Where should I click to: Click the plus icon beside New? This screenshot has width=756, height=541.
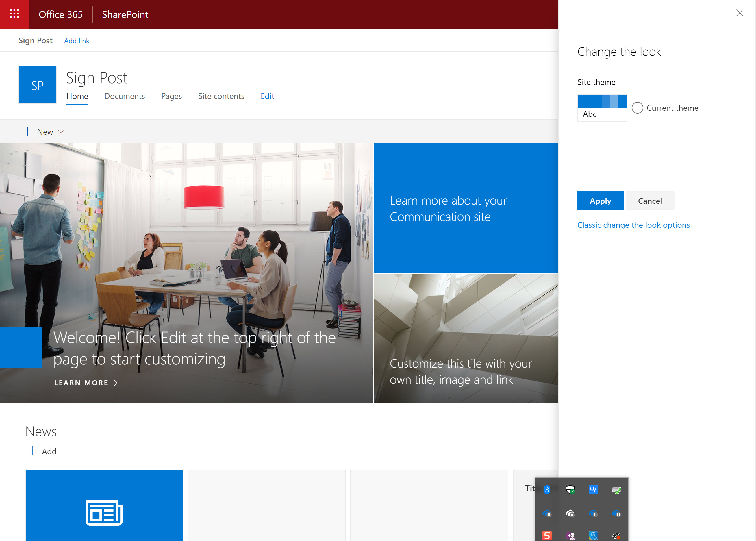coord(28,131)
